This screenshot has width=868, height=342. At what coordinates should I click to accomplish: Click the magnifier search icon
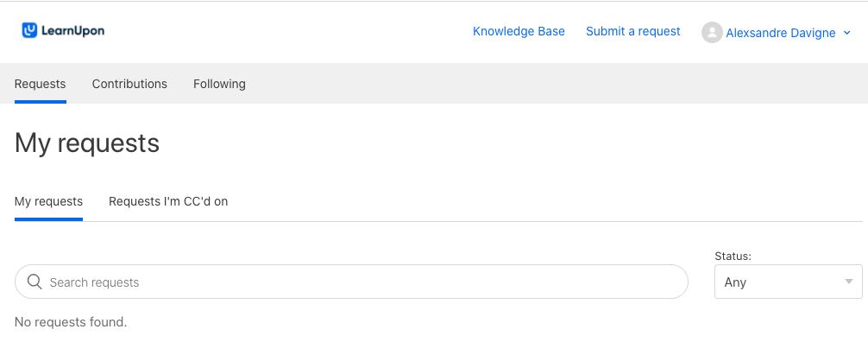35,282
